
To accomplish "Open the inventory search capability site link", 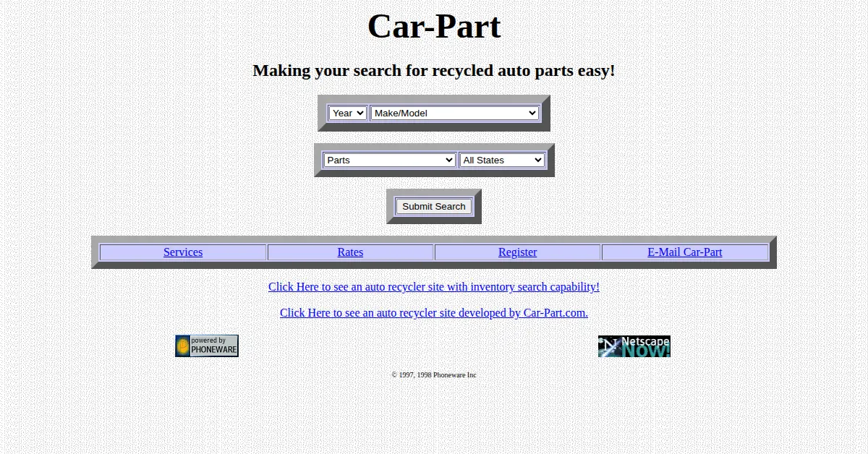I will tap(434, 287).
